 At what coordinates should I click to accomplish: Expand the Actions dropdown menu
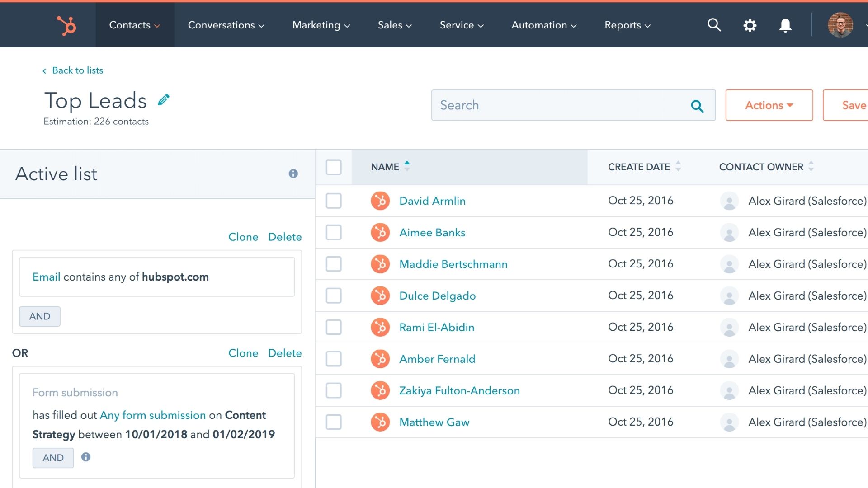coord(769,105)
